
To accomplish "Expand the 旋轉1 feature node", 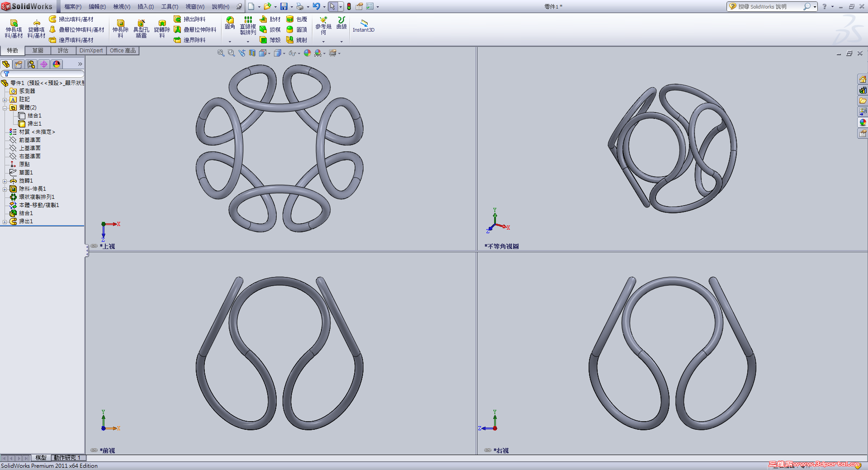I will point(5,181).
